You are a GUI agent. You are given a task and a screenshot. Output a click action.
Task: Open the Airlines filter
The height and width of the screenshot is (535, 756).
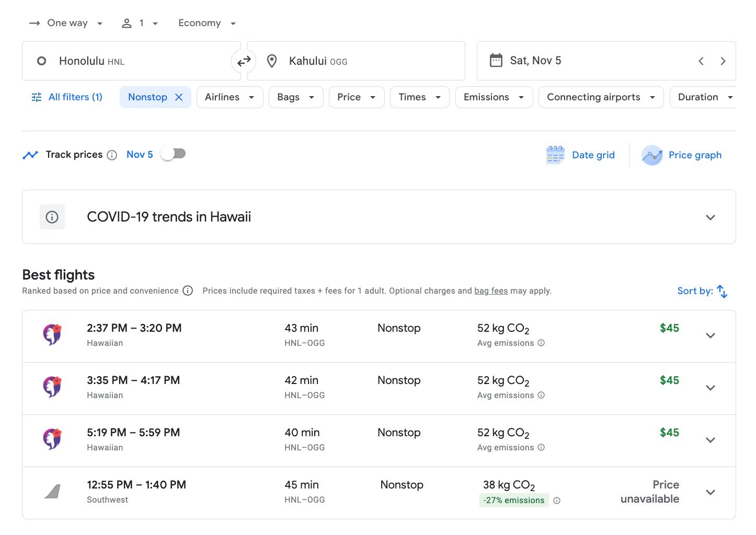point(230,97)
